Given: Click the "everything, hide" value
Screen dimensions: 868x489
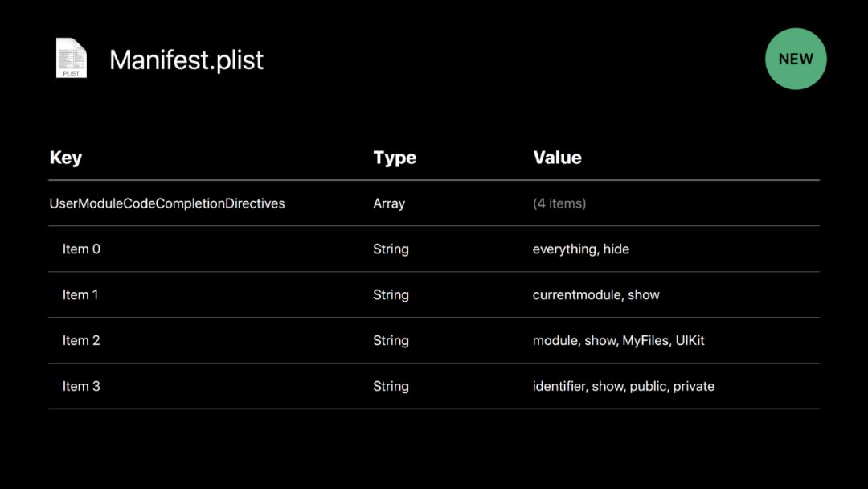Looking at the screenshot, I should [581, 249].
